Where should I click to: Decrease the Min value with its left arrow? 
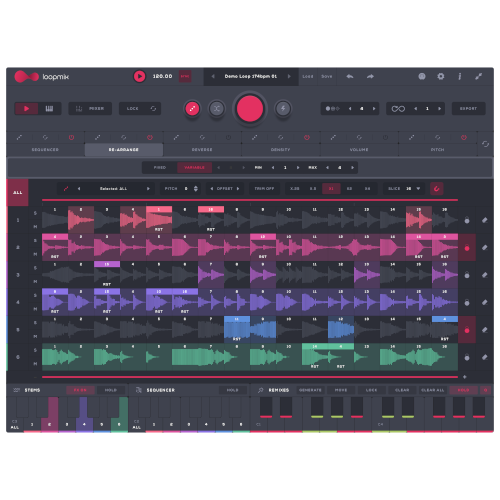tap(273, 167)
